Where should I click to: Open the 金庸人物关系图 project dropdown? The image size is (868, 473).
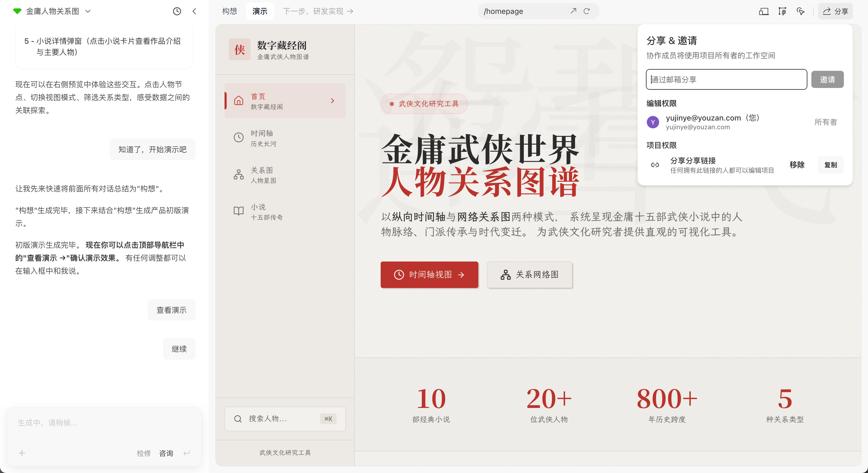click(88, 11)
